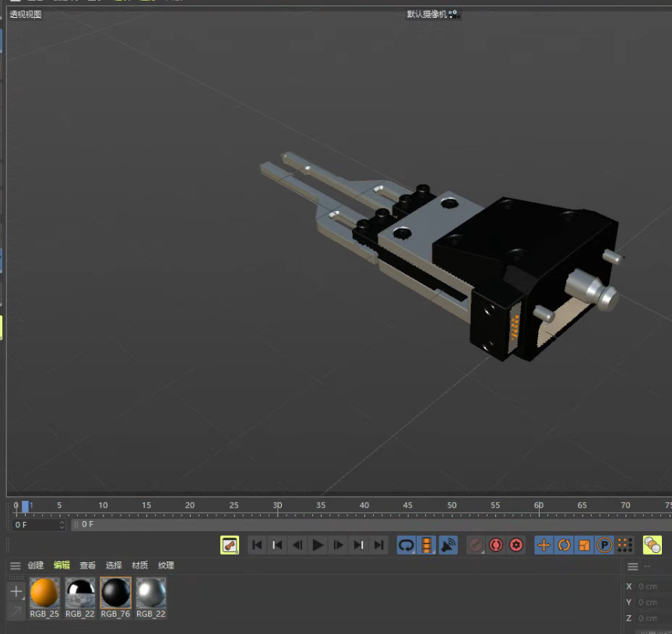
Task: Toggle rotation keyframe recording icon
Action: coord(564,545)
